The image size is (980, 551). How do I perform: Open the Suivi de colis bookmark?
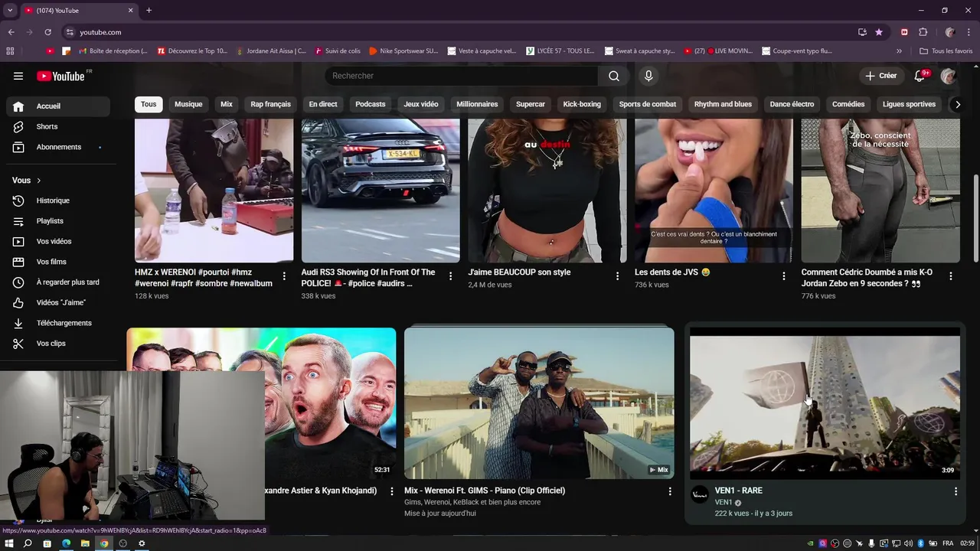[338, 51]
